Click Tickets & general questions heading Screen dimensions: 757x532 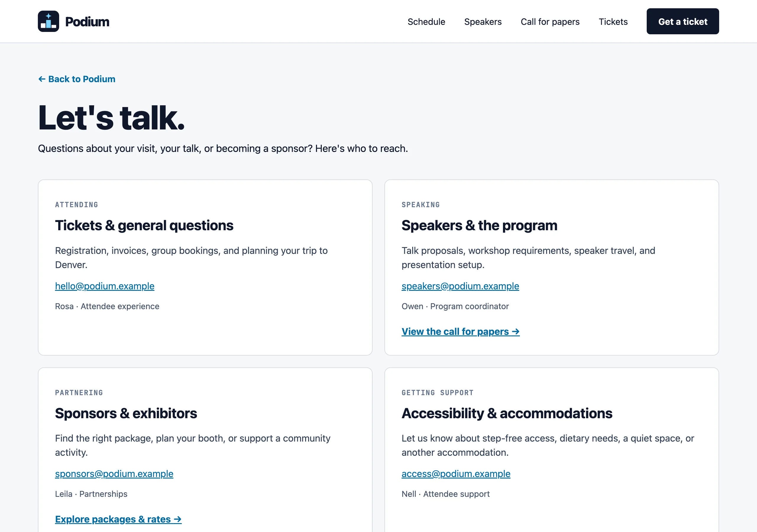(144, 226)
